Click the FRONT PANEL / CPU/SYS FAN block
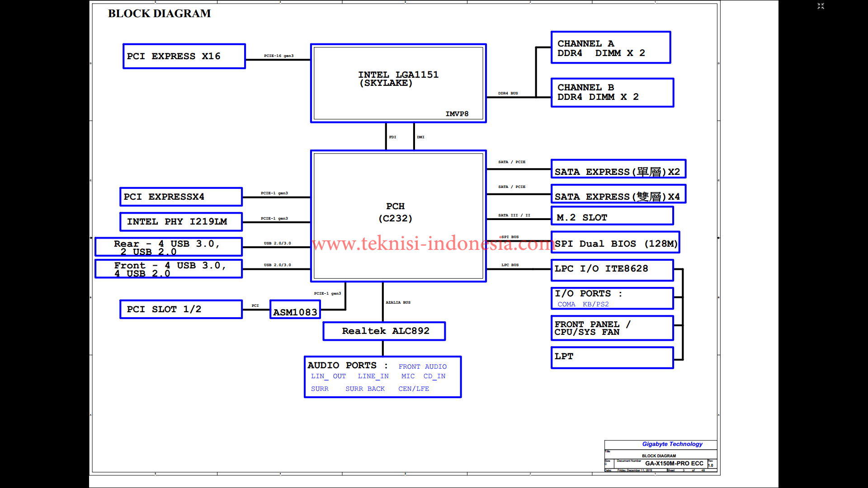 pyautogui.click(x=612, y=328)
